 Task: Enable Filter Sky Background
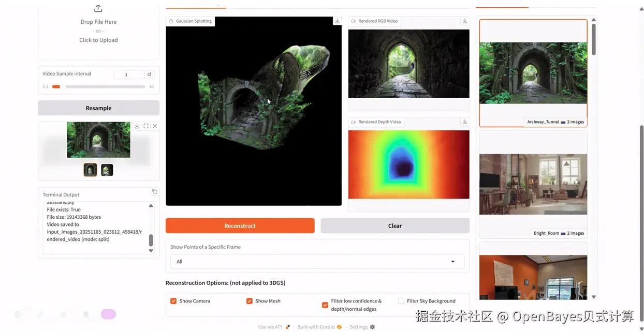(401, 300)
